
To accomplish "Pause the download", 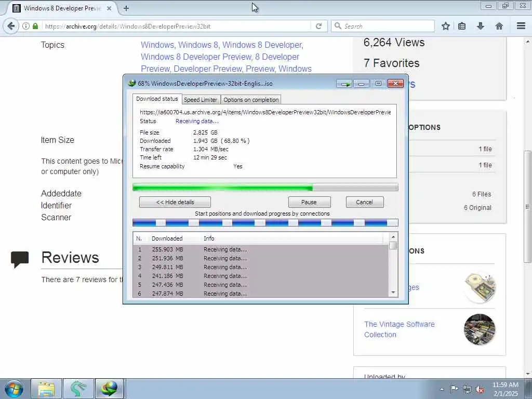I will (x=309, y=202).
